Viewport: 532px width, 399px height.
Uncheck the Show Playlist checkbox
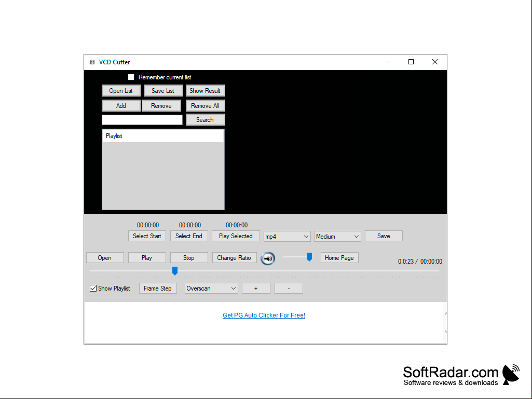[93, 288]
